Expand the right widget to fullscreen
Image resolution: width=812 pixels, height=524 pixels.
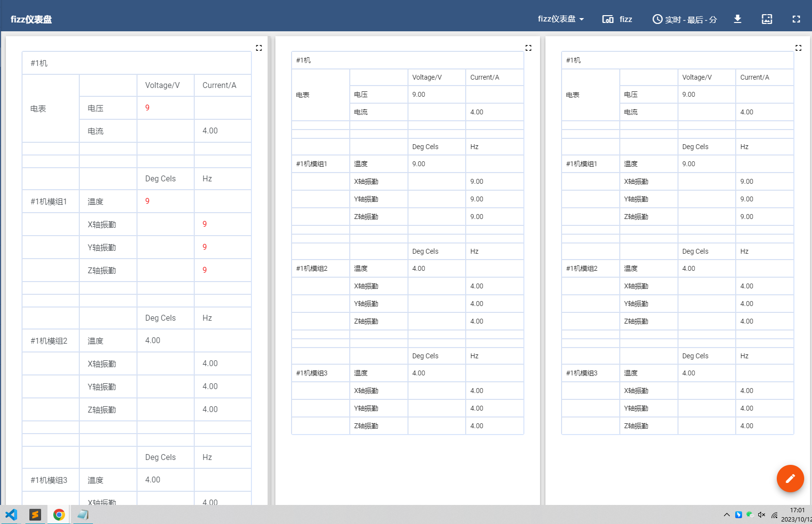point(798,48)
